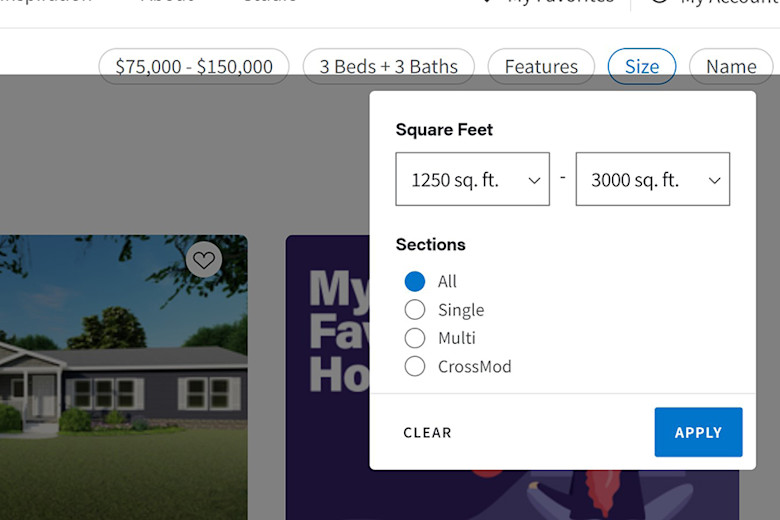
Task: Open the Features filter pill
Action: pyautogui.click(x=541, y=66)
